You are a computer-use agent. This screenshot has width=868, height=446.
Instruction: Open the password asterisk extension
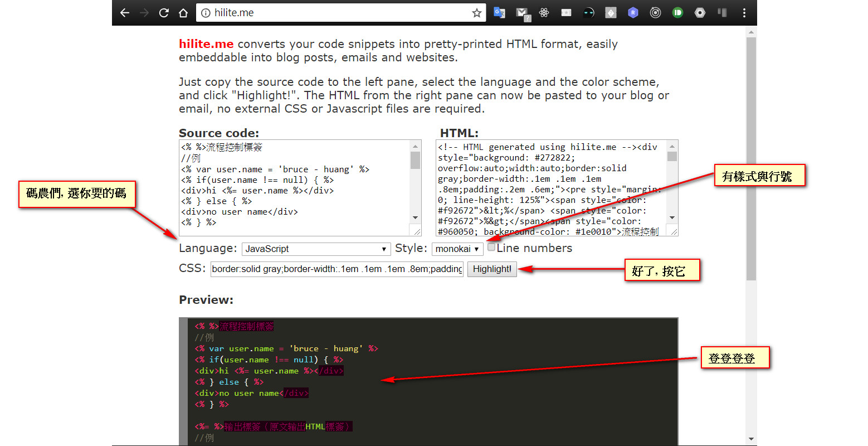(x=566, y=13)
